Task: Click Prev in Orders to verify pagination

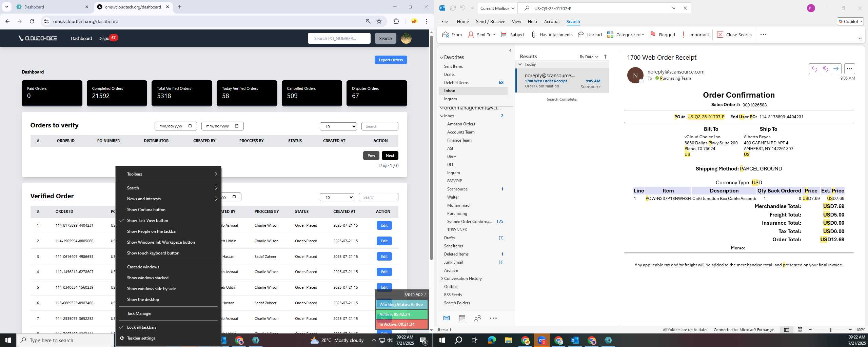Action: (x=371, y=155)
